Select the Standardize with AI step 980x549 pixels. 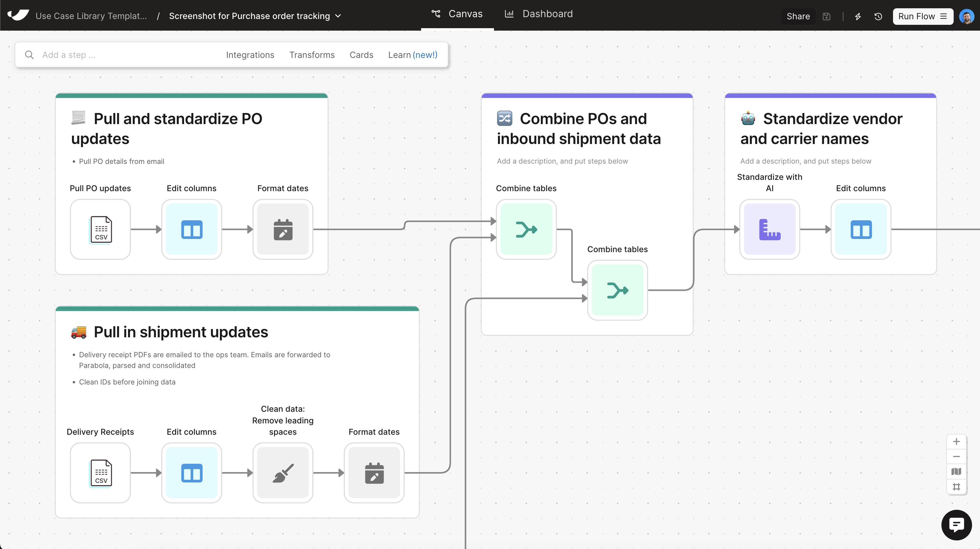pos(769,229)
